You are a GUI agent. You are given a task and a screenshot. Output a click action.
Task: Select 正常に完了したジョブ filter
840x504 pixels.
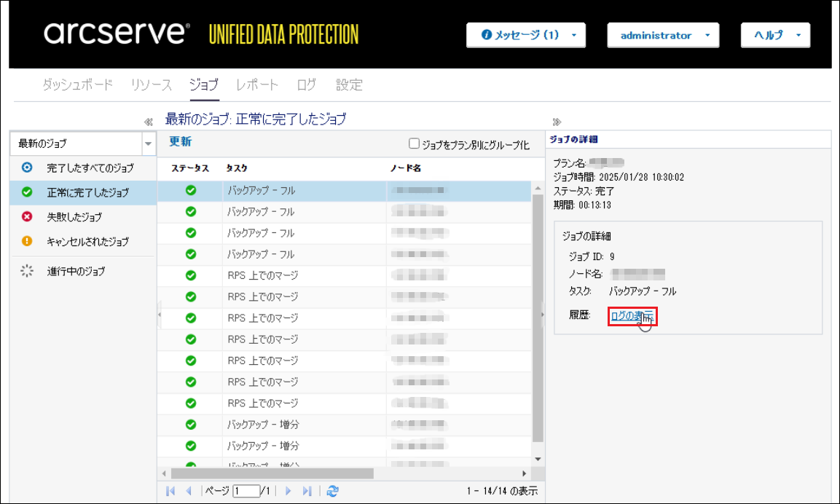83,192
